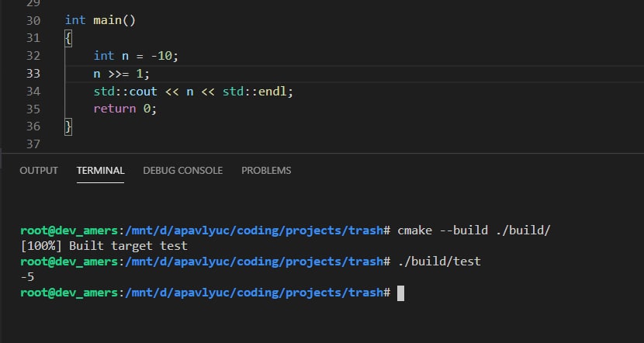The width and height of the screenshot is (644, 343).
Task: Click the cout identifier on line 34
Action: click(143, 92)
